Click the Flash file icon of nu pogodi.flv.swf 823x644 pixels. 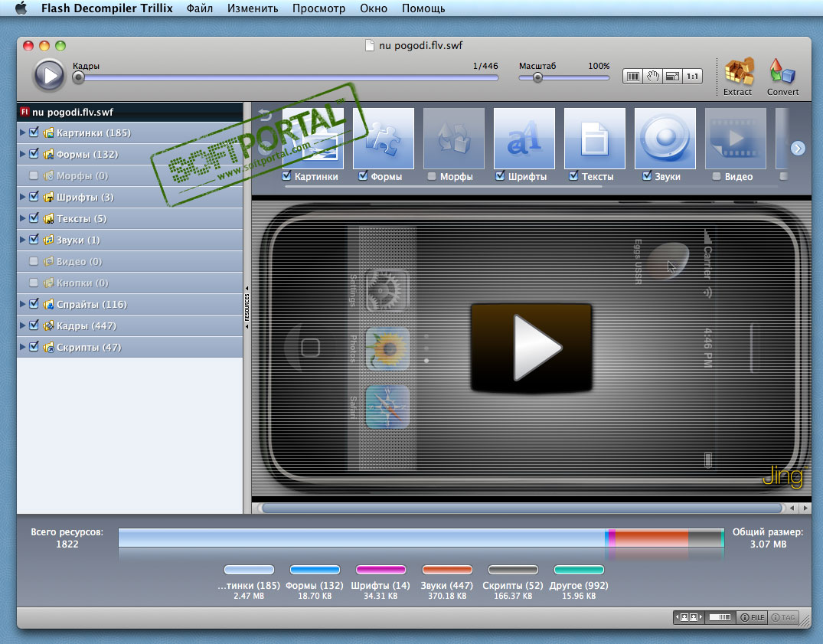pos(24,112)
